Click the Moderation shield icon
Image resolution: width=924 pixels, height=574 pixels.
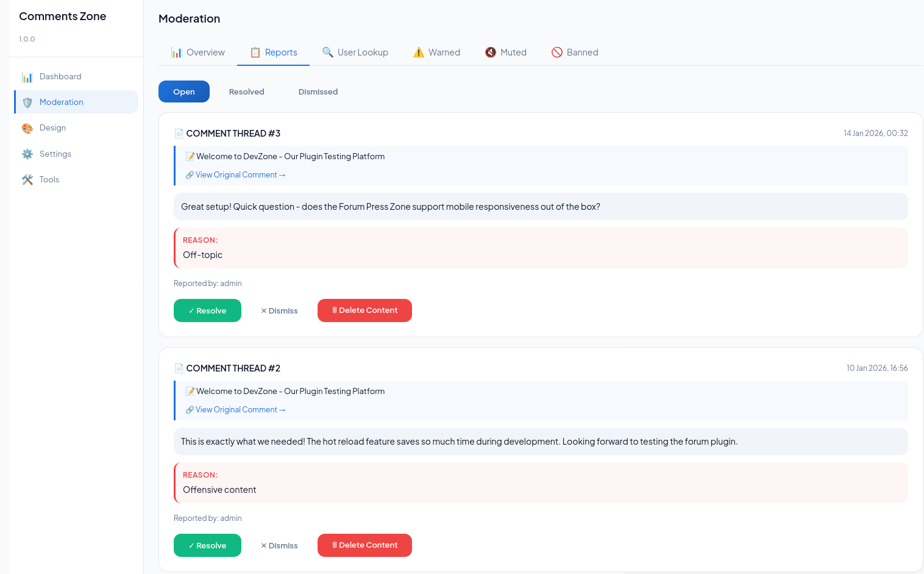point(27,102)
